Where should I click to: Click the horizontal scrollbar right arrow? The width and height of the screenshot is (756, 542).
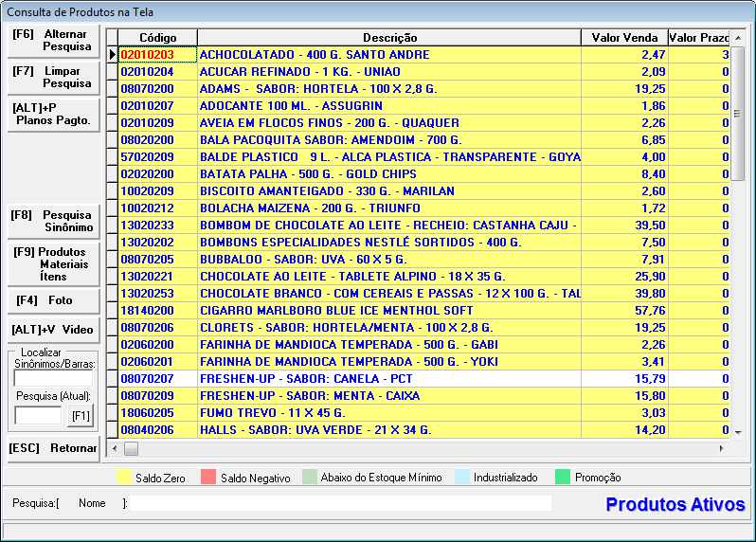tap(723, 448)
